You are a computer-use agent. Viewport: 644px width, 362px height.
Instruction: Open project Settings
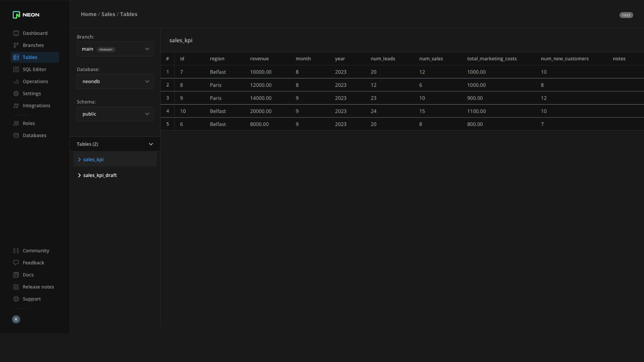tap(35, 94)
